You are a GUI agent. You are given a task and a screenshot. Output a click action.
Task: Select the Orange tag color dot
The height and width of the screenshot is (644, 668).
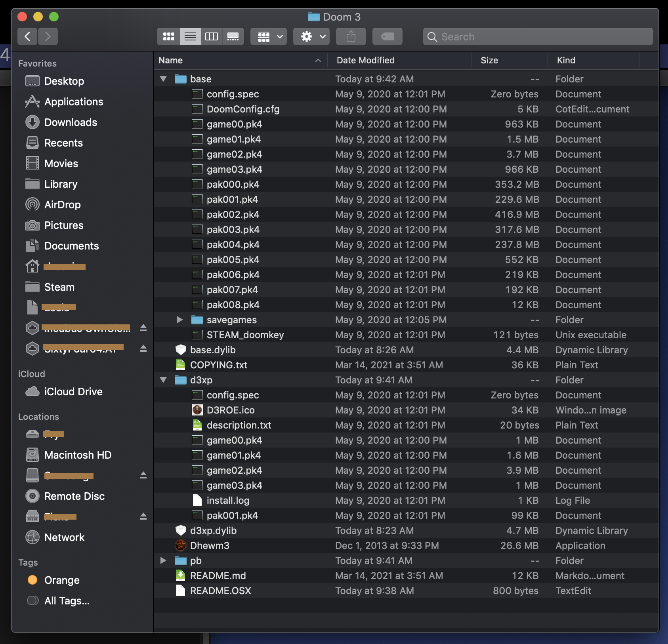pos(32,580)
